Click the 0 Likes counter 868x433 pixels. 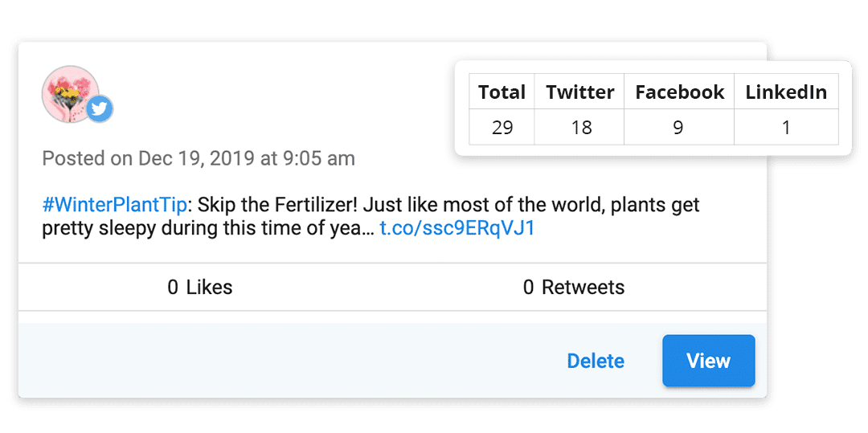click(199, 287)
